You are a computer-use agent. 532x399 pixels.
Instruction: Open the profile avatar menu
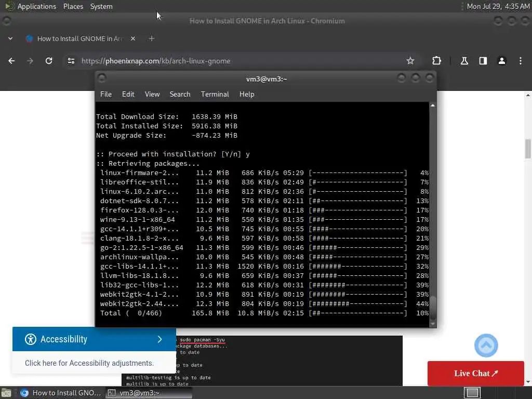pyautogui.click(x=502, y=61)
